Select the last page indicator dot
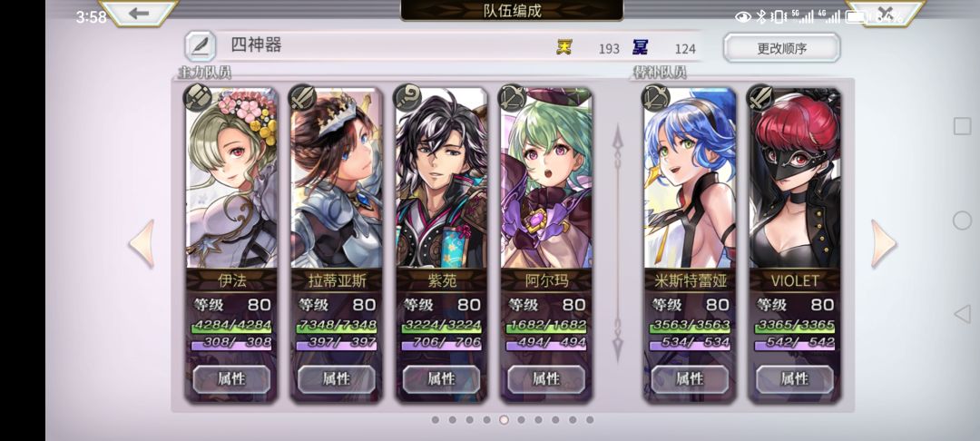 click(x=590, y=420)
